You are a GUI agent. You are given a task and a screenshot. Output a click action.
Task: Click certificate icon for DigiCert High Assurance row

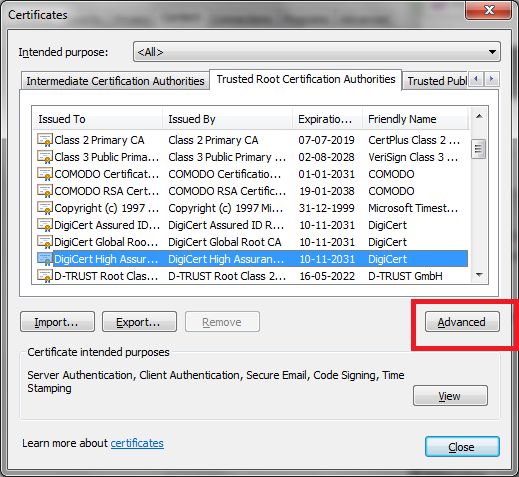pos(45,259)
